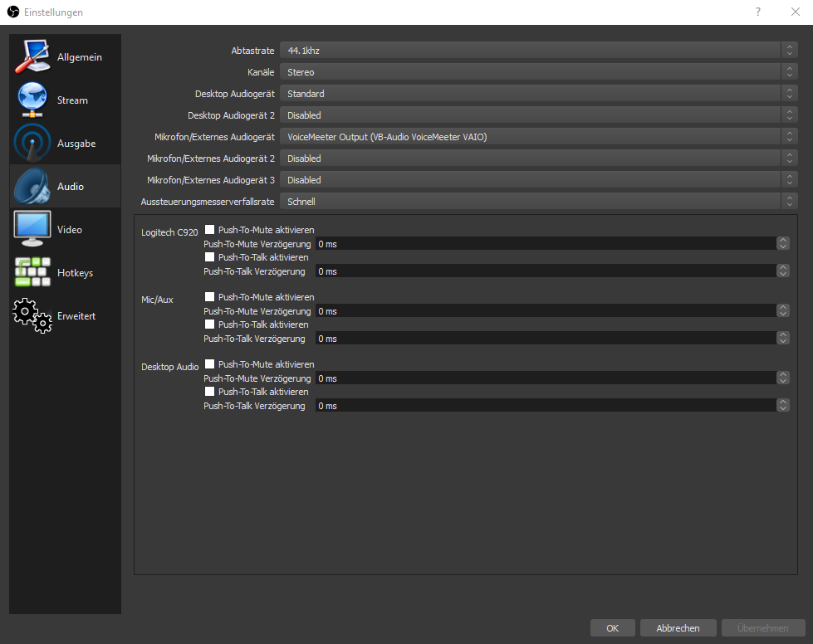Click Desktop Audio Push-To-Talk Verzögerung field
The width and height of the screenshot is (813, 644).
(x=546, y=406)
